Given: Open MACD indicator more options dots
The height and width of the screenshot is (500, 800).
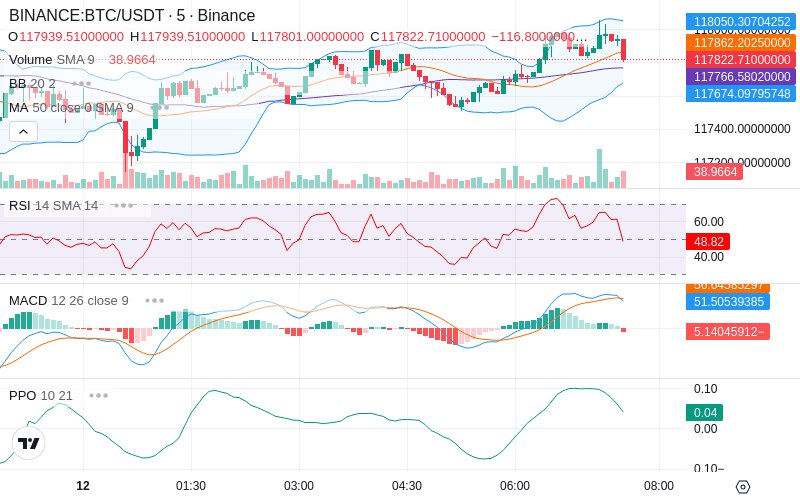Looking at the screenshot, I should tap(154, 301).
